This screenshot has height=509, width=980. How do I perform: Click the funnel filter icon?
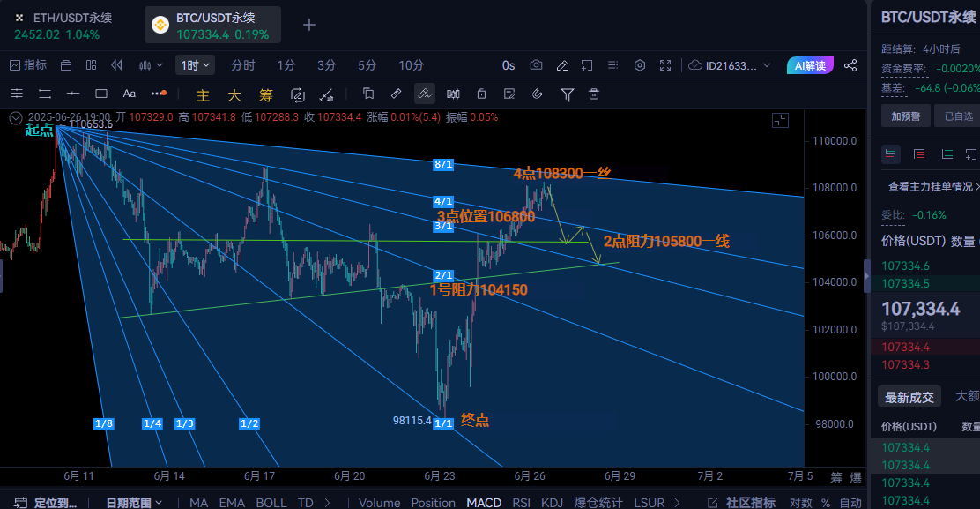(568, 94)
